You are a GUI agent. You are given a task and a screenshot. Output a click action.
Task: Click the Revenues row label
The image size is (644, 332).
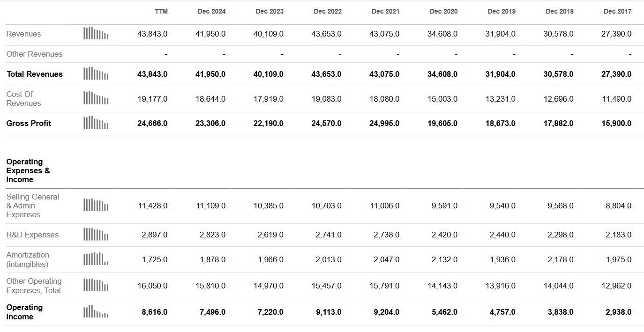tap(23, 34)
